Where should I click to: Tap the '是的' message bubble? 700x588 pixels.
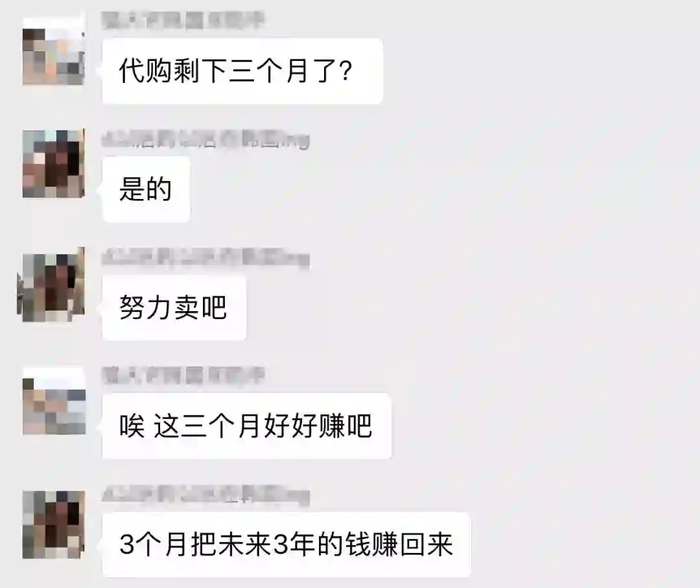tap(146, 189)
